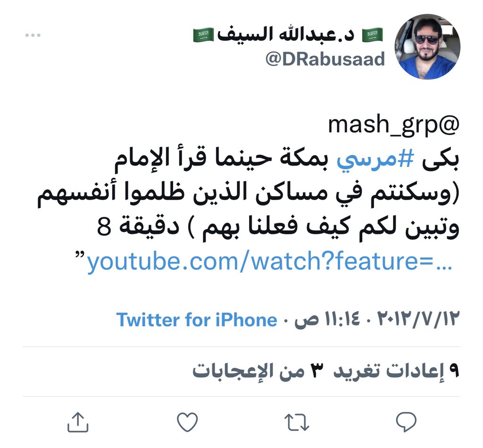Viewport: 483px width, 448px height.
Task: Like the tweet with the heart icon
Action: [187, 422]
